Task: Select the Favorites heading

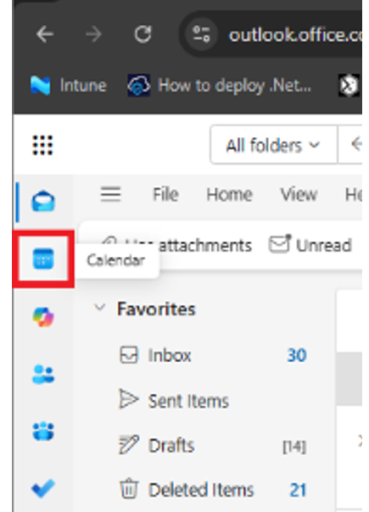Action: (156, 309)
